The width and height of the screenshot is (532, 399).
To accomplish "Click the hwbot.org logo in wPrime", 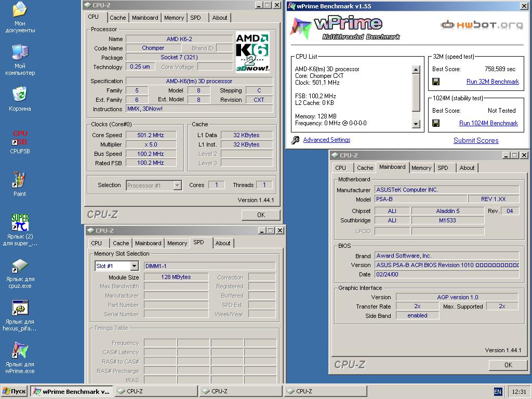I will click(482, 24).
